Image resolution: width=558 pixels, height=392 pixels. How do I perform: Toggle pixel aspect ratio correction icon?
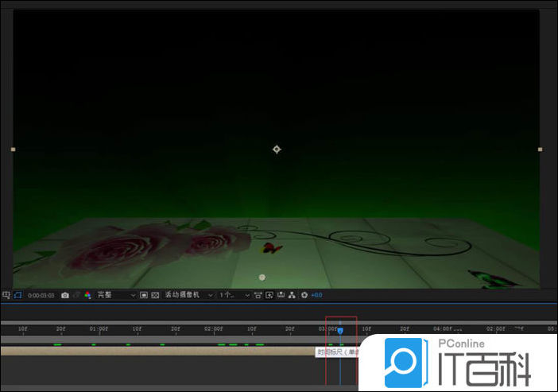pyautogui.click(x=258, y=295)
